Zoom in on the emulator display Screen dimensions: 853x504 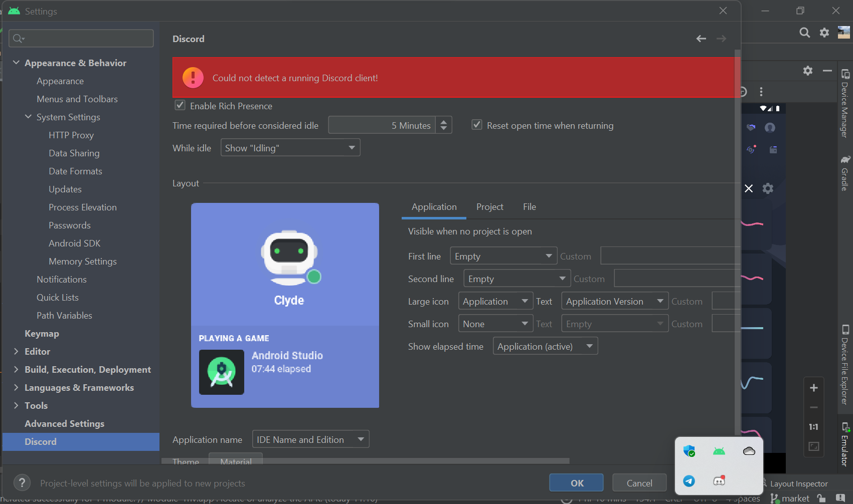[x=814, y=387]
